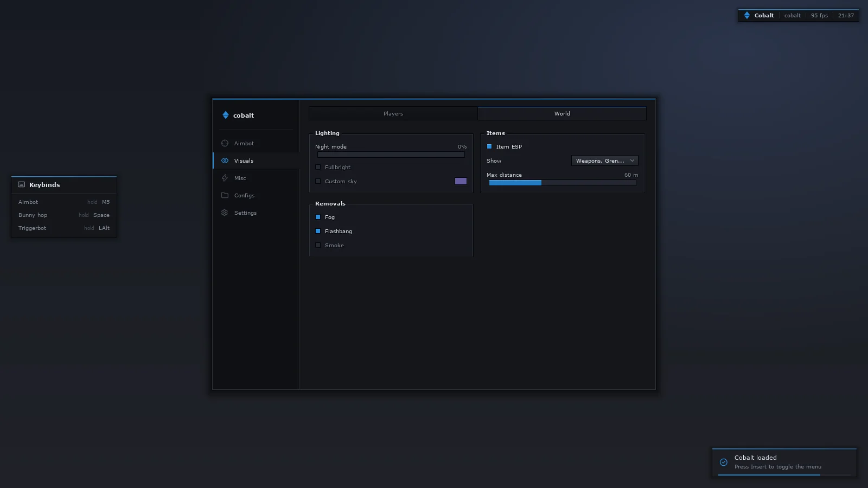Image resolution: width=868 pixels, height=488 pixels.
Task: Adjust the Max distance slider
Action: 562,183
